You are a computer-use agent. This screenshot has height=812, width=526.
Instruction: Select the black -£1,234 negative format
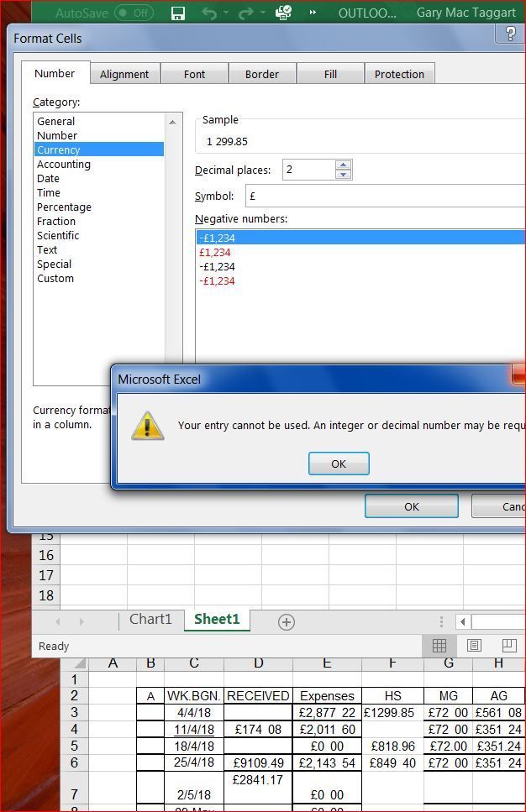360,267
